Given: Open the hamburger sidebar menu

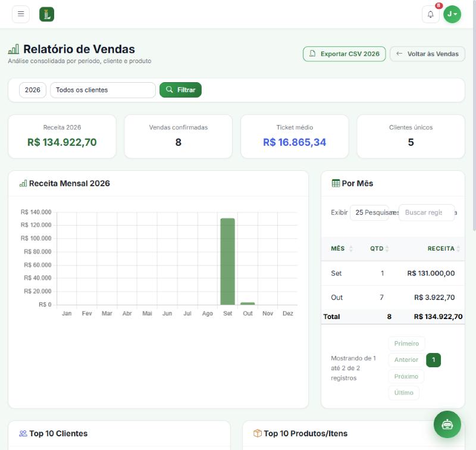Looking at the screenshot, I should click(x=21, y=14).
